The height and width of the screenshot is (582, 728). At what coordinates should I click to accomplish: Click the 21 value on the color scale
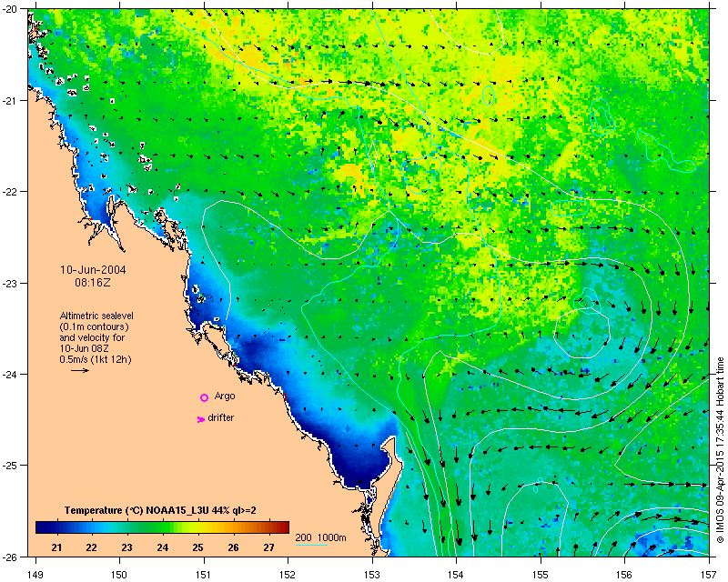tap(56, 547)
